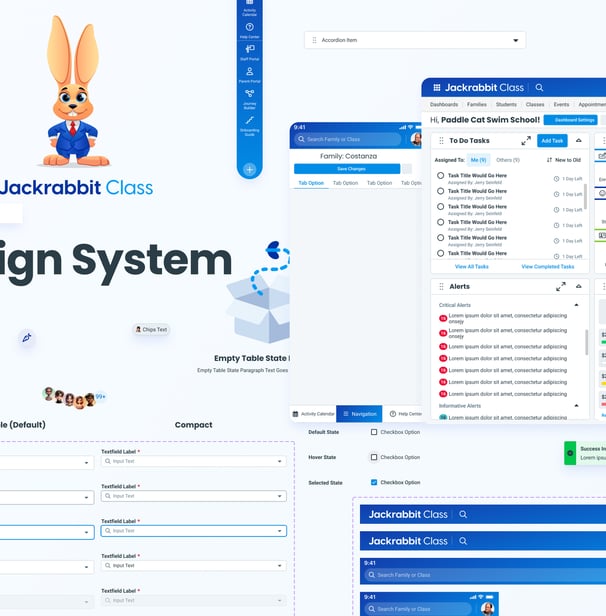
Task: Expand the Accordion Item dropdown arrow
Action: click(x=516, y=40)
